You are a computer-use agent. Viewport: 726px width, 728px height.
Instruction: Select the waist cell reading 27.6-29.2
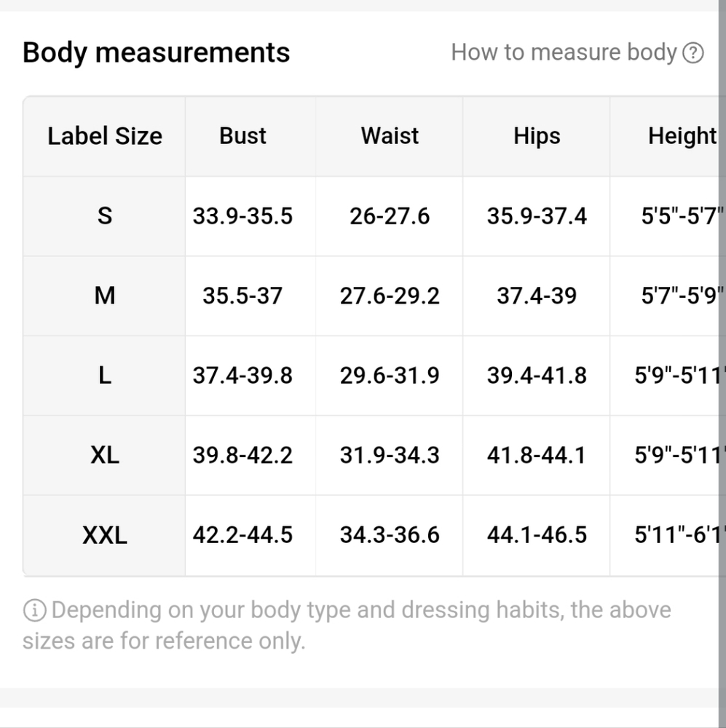[390, 296]
